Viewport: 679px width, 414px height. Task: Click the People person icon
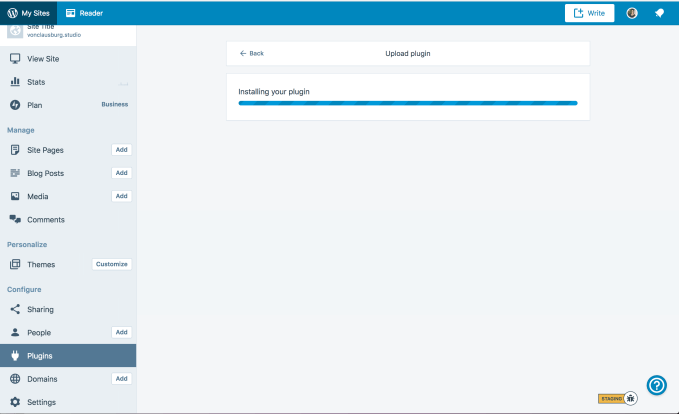[15, 332]
